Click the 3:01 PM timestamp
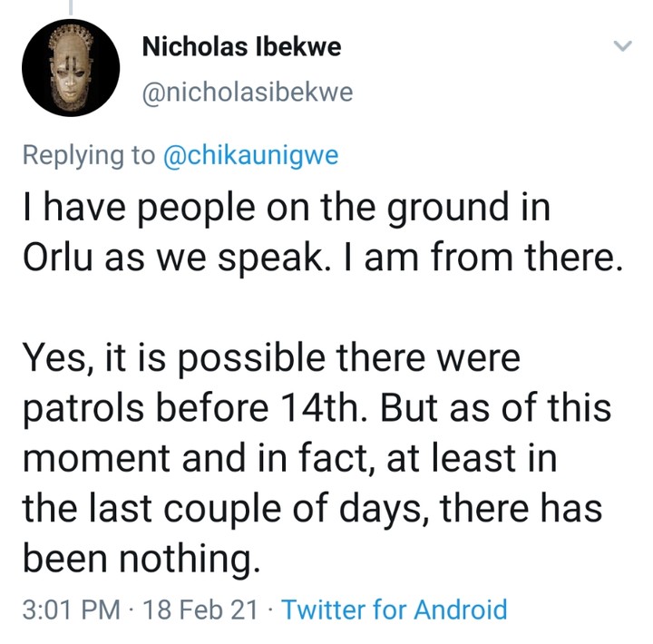The height and width of the screenshot is (644, 653). pyautogui.click(x=68, y=609)
